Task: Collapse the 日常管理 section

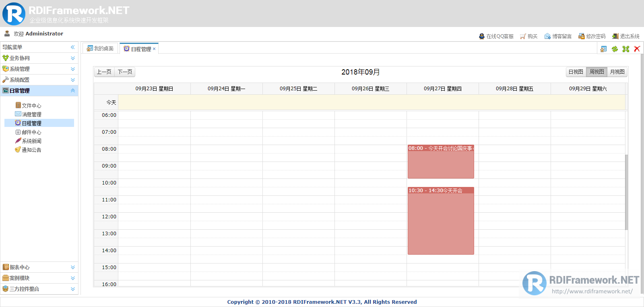Action: [x=73, y=91]
